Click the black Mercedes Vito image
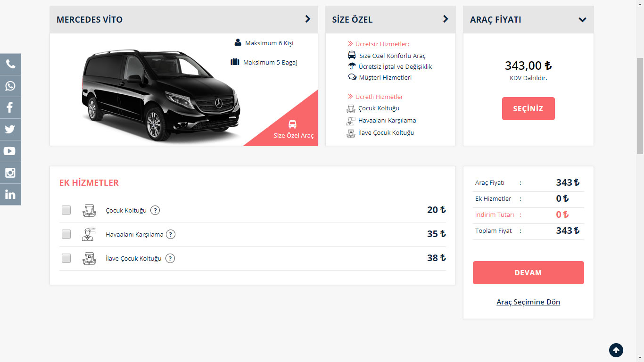This screenshot has height=362, width=644. tap(161, 95)
